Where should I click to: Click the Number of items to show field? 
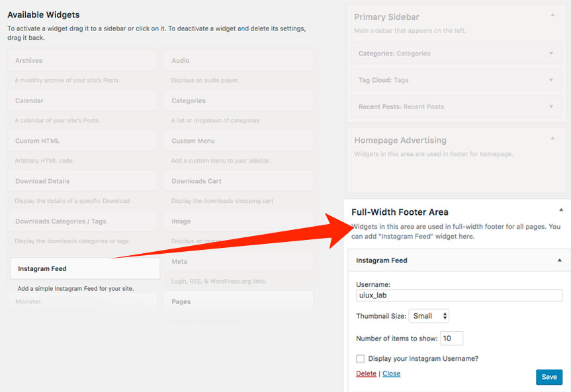[451, 338]
